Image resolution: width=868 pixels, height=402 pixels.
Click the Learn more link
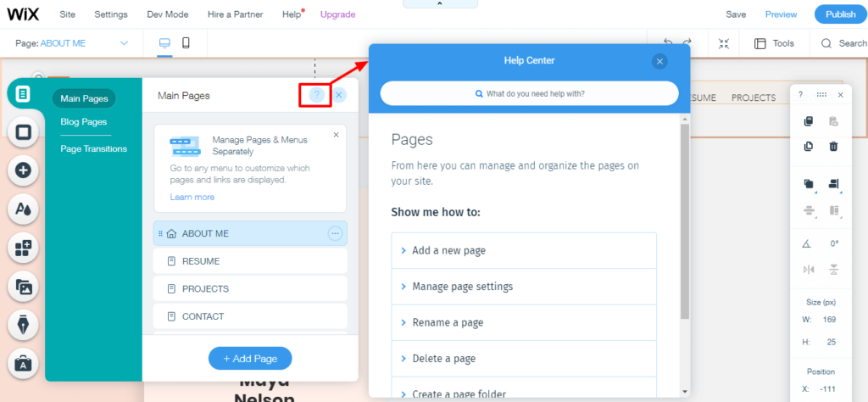point(192,197)
